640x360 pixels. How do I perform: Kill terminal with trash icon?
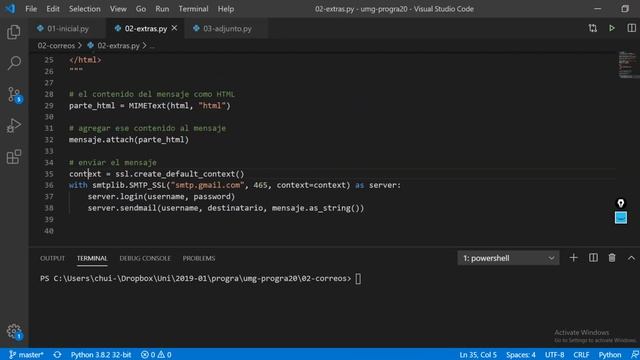point(612,258)
